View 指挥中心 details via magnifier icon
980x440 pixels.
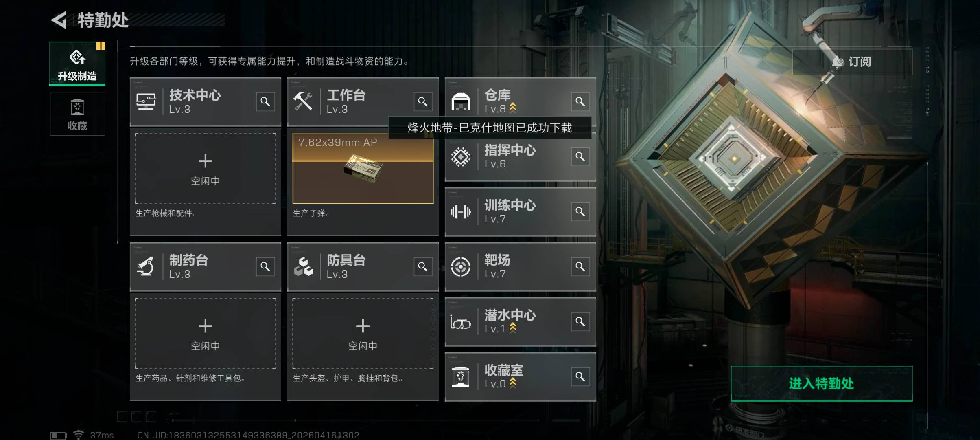point(580,156)
